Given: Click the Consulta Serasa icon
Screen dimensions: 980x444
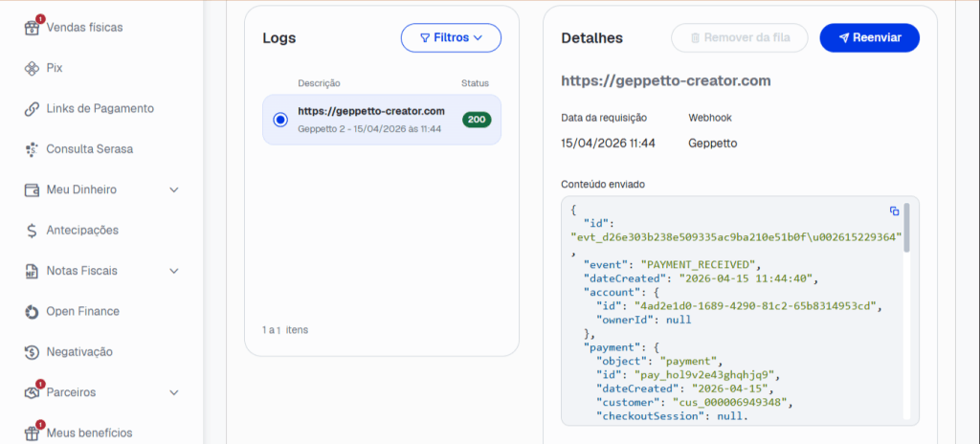Looking at the screenshot, I should click(x=32, y=149).
